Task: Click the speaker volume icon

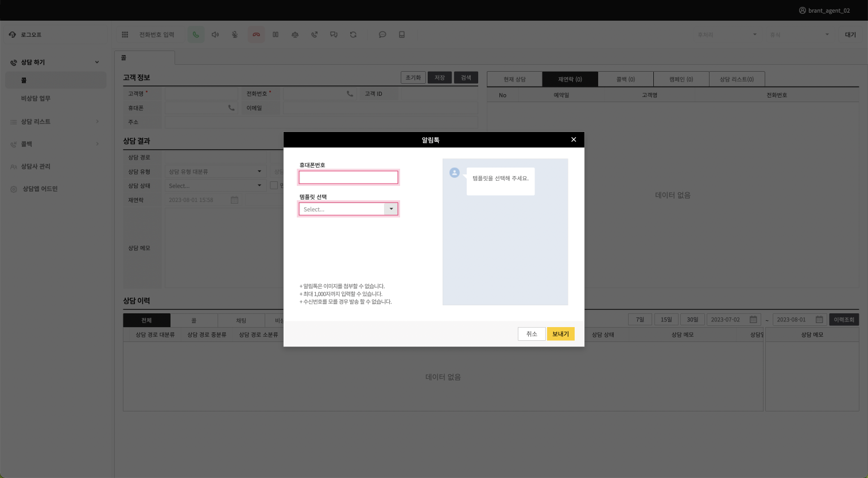Action: (x=215, y=35)
